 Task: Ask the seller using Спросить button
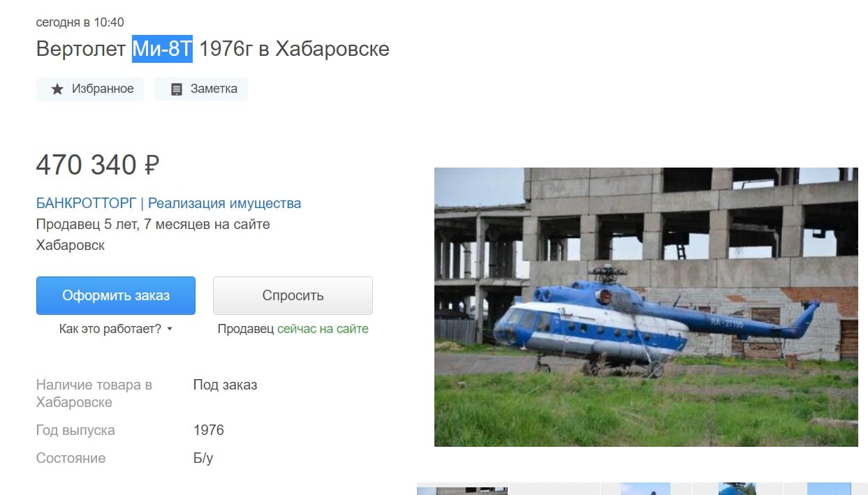tap(293, 295)
